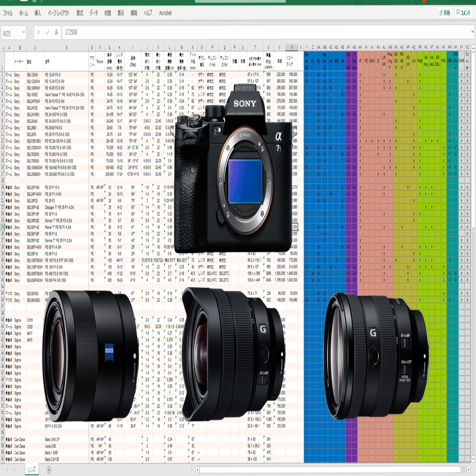This screenshot has height=476, width=476.
Task: Click cell FE 100 F2.8 STF GM OSS
Action: tap(67, 260)
